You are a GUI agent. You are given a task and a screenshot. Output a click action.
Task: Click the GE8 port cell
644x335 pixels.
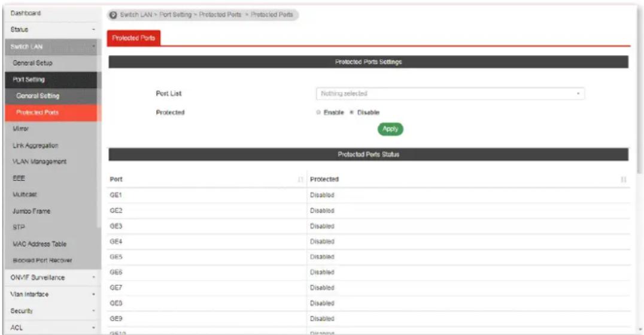click(206, 303)
